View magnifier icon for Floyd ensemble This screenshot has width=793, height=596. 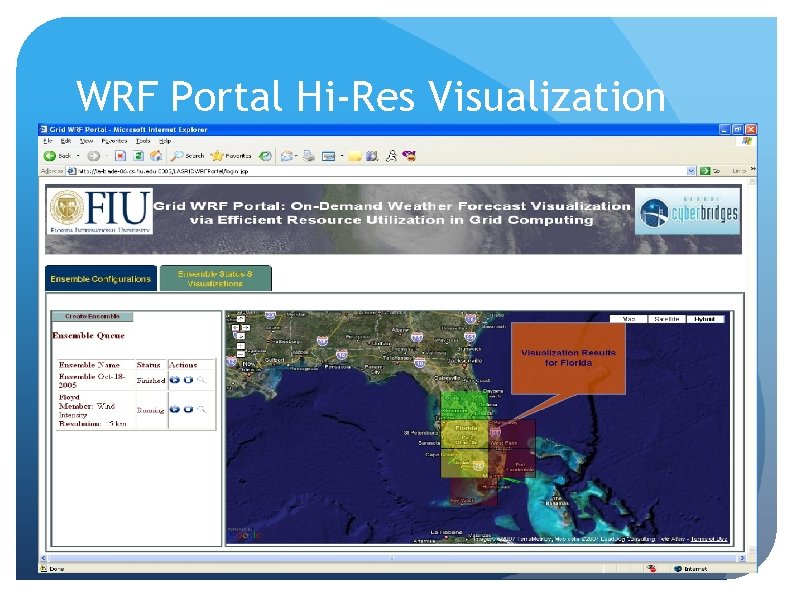pos(201,409)
